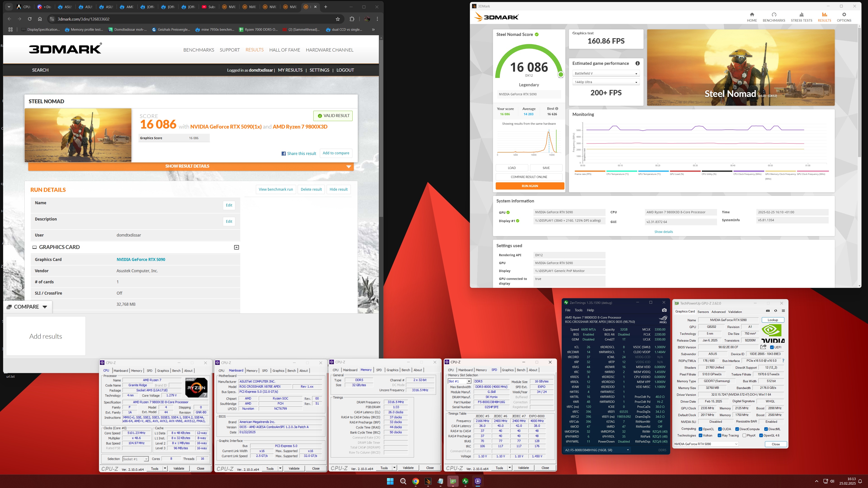Toggle the DirectCompute checkbox in GPU-Z
The height and width of the screenshot is (488, 868).
[737, 429]
